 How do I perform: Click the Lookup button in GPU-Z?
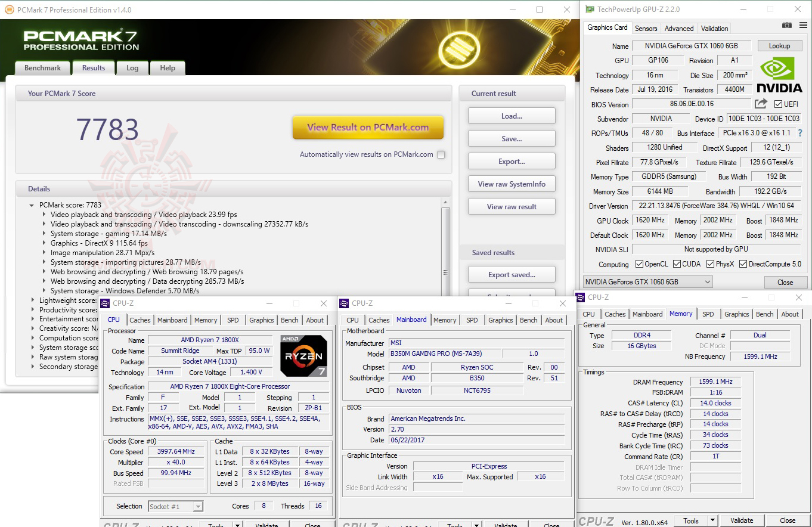pyautogui.click(x=779, y=46)
